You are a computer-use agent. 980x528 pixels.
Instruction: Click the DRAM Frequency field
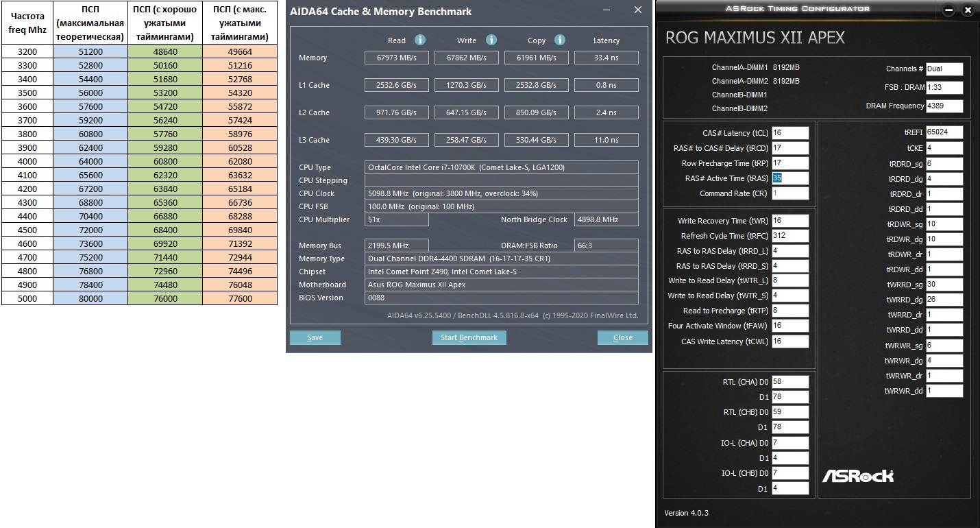tap(944, 106)
